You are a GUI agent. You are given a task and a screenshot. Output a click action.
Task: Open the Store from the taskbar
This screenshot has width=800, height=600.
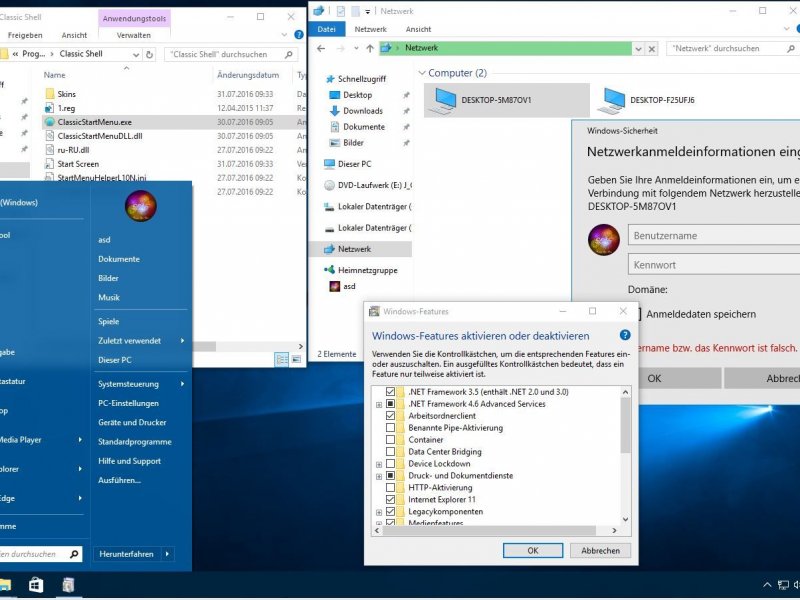coord(36,585)
